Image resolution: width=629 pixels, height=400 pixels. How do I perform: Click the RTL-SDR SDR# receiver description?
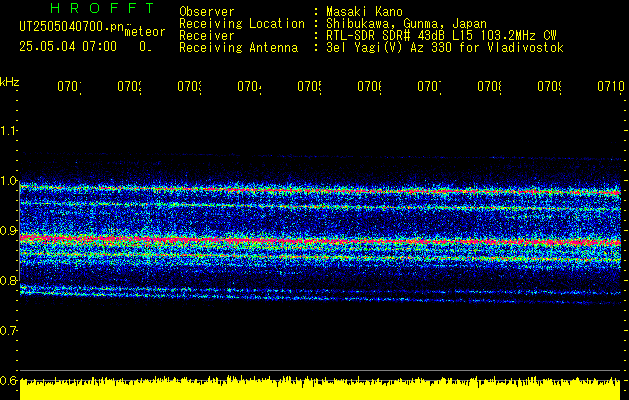[441, 36]
